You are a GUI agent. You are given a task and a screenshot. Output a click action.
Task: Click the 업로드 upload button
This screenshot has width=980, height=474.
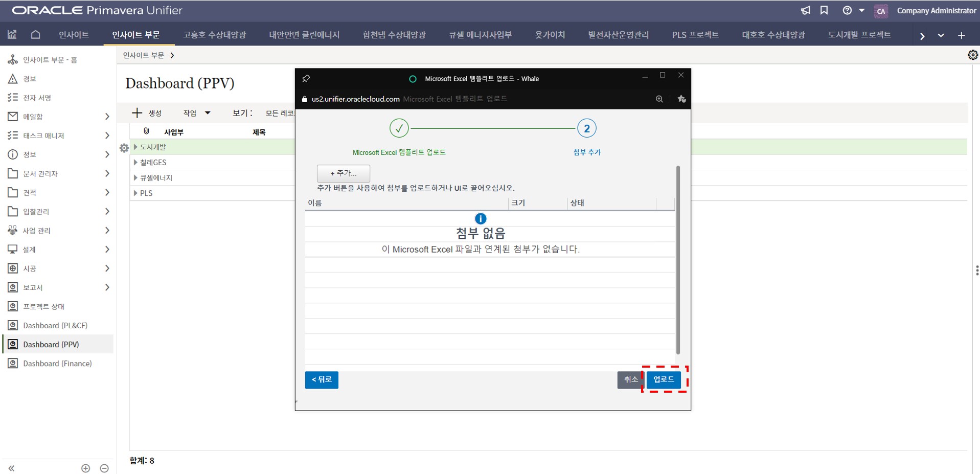pos(664,379)
